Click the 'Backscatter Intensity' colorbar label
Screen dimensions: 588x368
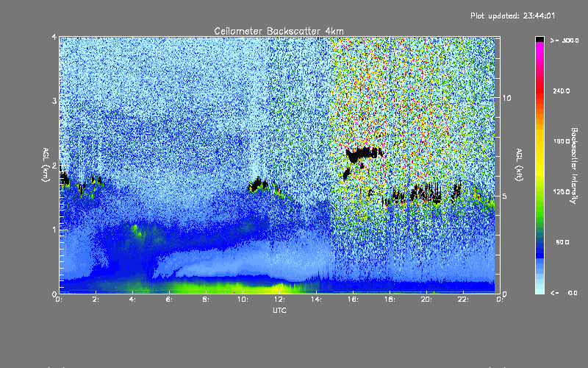[x=574, y=166]
